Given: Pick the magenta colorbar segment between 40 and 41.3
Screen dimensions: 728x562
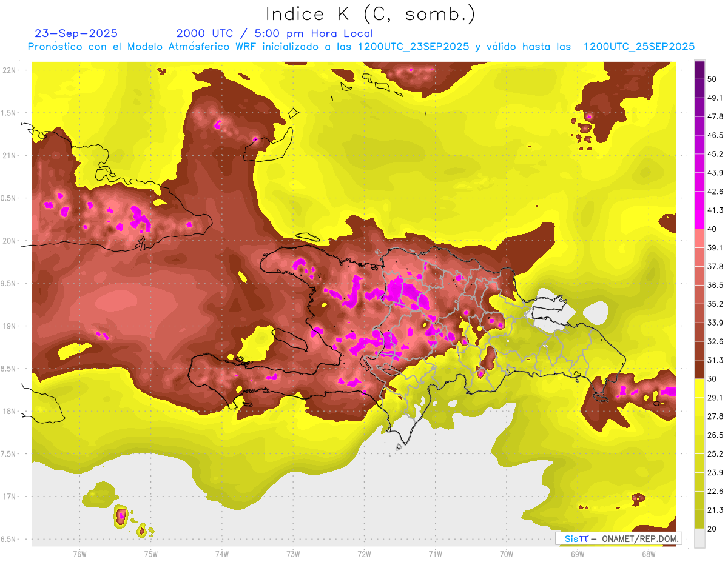Looking at the screenshot, I should coord(699,219).
